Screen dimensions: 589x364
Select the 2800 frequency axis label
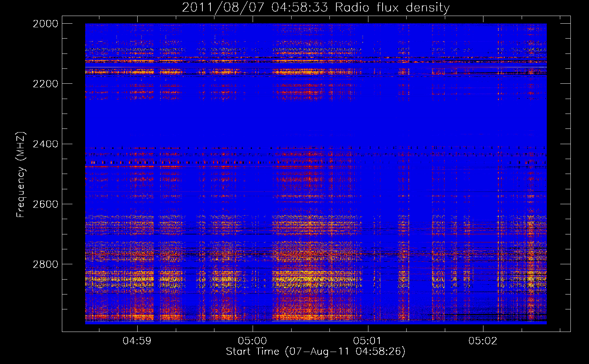coord(45,264)
